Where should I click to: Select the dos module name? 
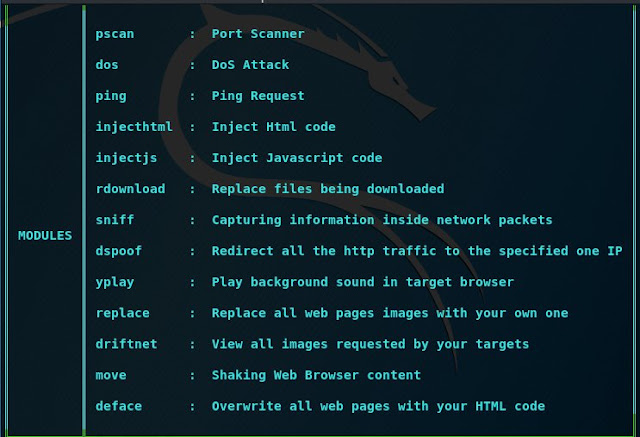pyautogui.click(x=107, y=65)
